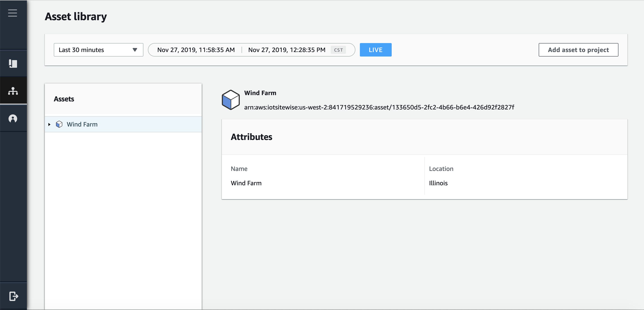Click the start time Nov 27 11:58:35 AM
The width and height of the screenshot is (644, 310).
(196, 50)
